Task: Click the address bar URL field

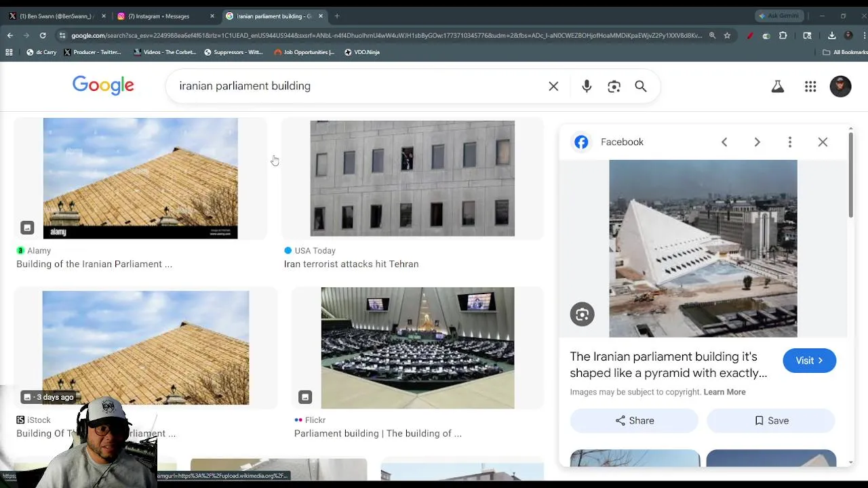Action: point(387,35)
